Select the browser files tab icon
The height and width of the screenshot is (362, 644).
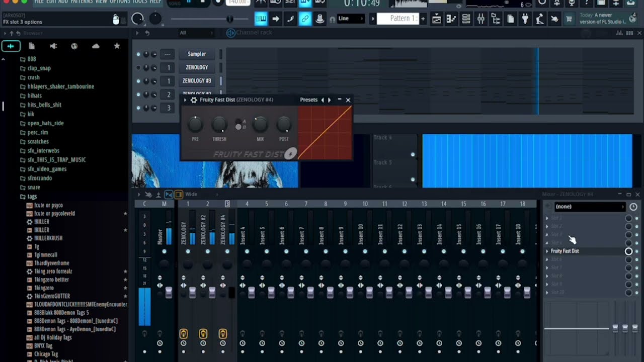pyautogui.click(x=32, y=46)
